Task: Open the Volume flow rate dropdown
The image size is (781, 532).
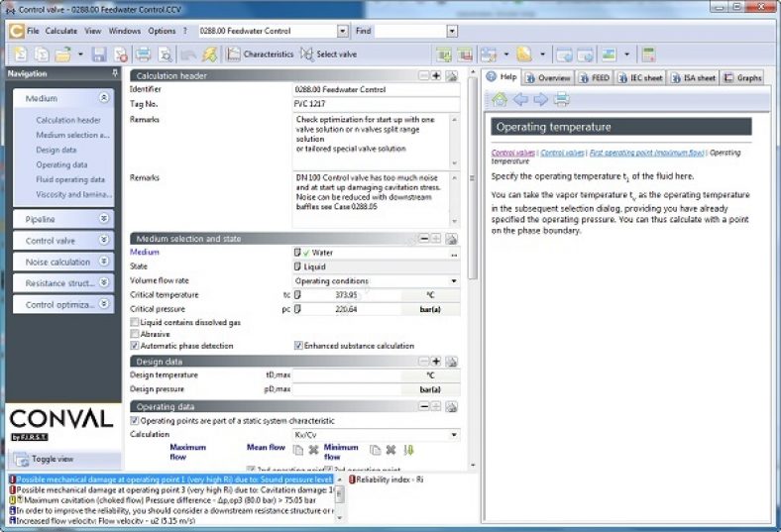Action: [x=454, y=280]
